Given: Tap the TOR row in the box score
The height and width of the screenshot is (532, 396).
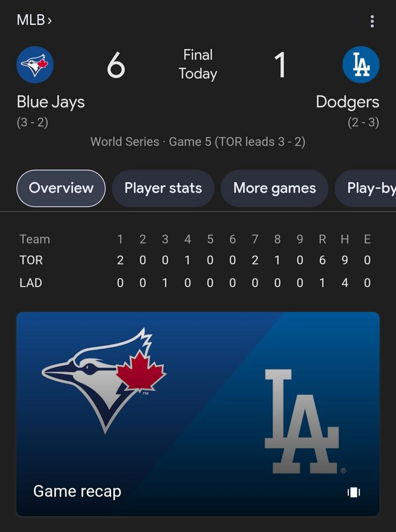Looking at the screenshot, I should coord(31,260).
